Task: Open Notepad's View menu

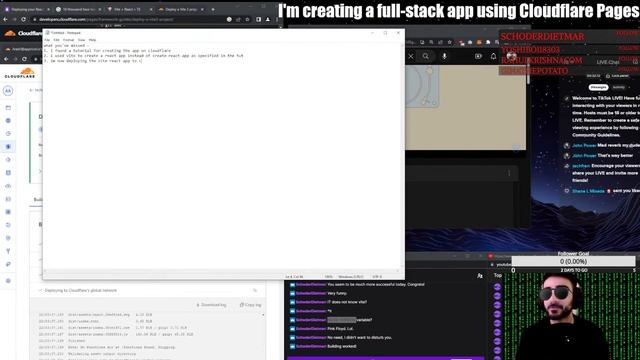Action: [x=81, y=40]
